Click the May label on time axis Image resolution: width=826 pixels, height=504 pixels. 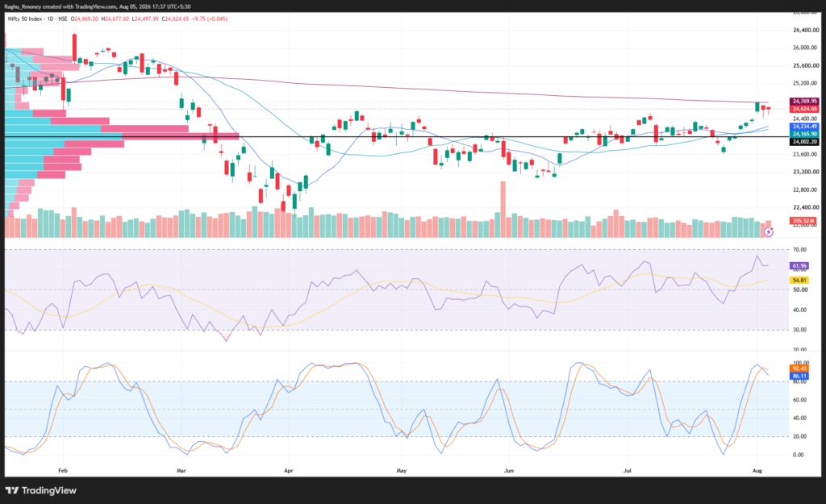pos(402,470)
